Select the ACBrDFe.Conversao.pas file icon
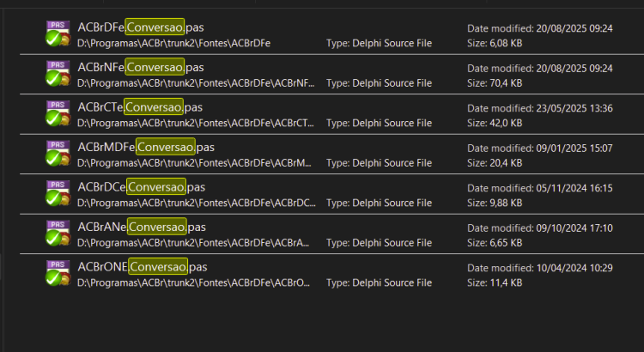Screen dimensions: 644x352 [58, 33]
